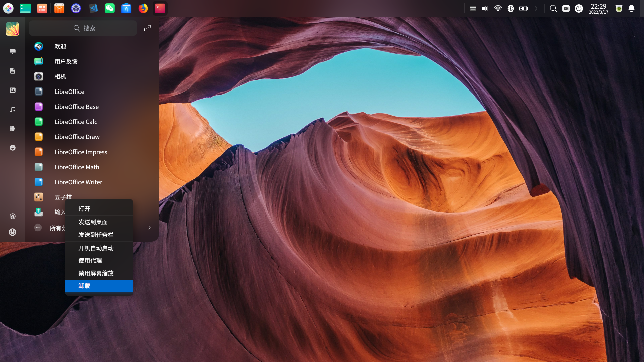Open the notification bell icon
644x362 pixels.
631,9
